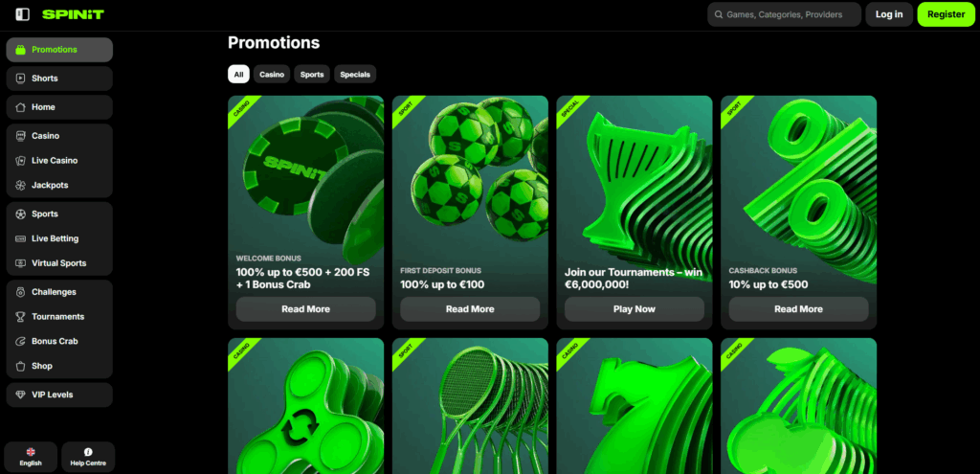Open the VIP Levels label in sidebar
This screenshot has width=980, height=474.
point(53,395)
